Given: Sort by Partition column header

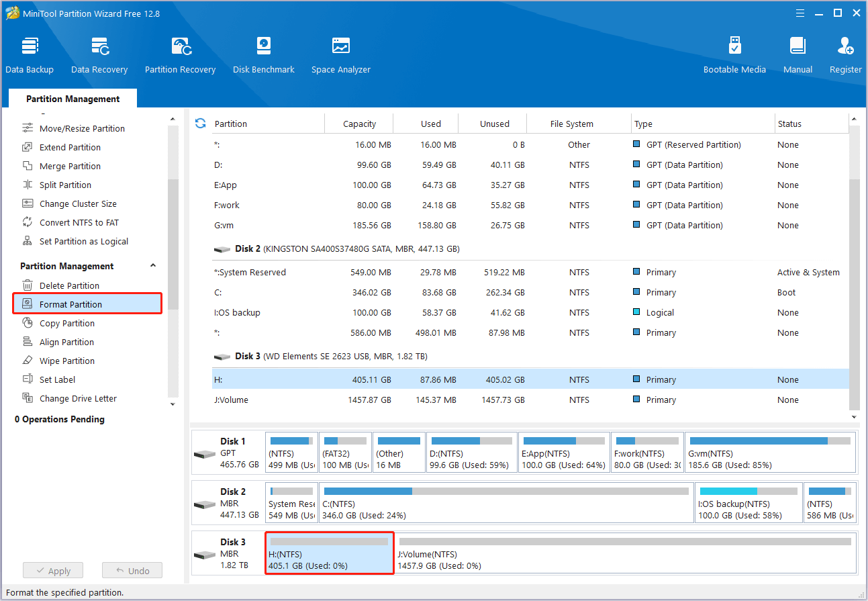Looking at the screenshot, I should pyautogui.click(x=268, y=124).
